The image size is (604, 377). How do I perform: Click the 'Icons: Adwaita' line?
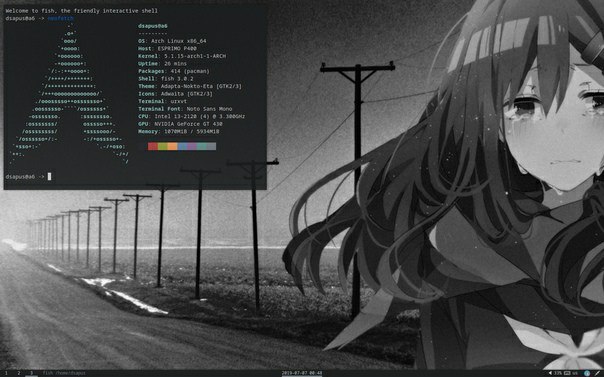[175, 94]
